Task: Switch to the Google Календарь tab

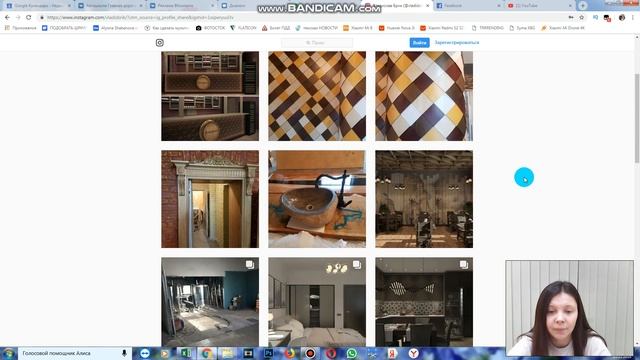Action: coord(38,6)
